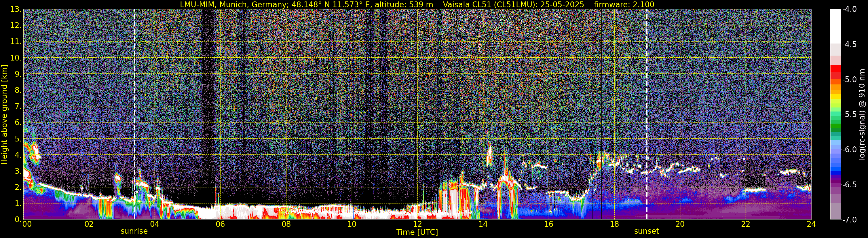Click the time axis tick '06'
The height and width of the screenshot is (238, 868).
tap(220, 224)
